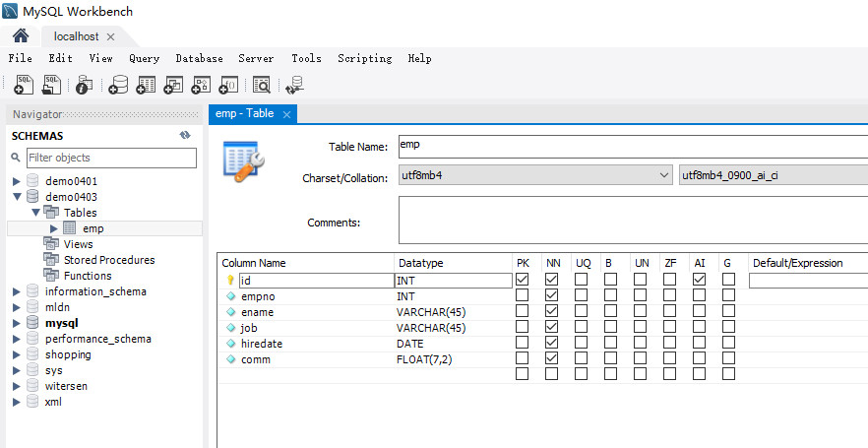Viewport: 868px width, 448px height.
Task: Switch to the localhost tab
Action: pyautogui.click(x=76, y=36)
